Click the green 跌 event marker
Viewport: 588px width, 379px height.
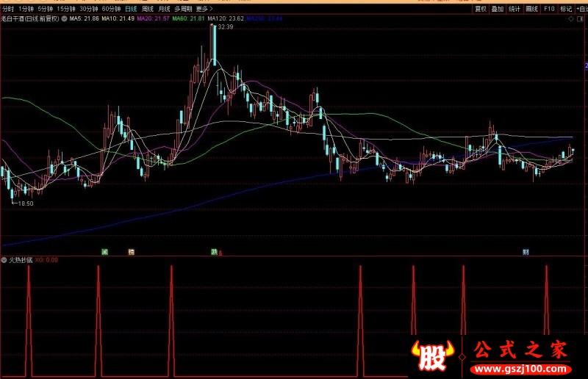214,251
